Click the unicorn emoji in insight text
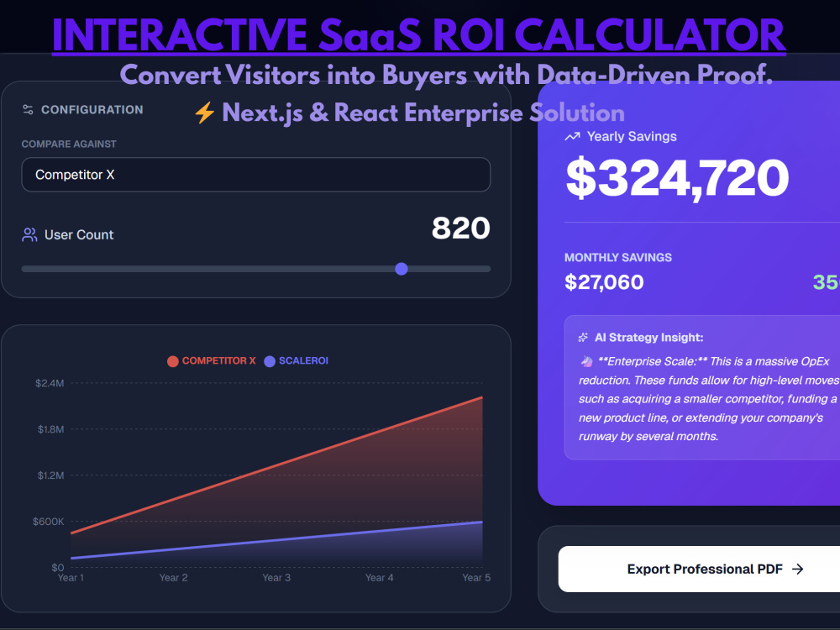840x630 pixels. pos(586,361)
